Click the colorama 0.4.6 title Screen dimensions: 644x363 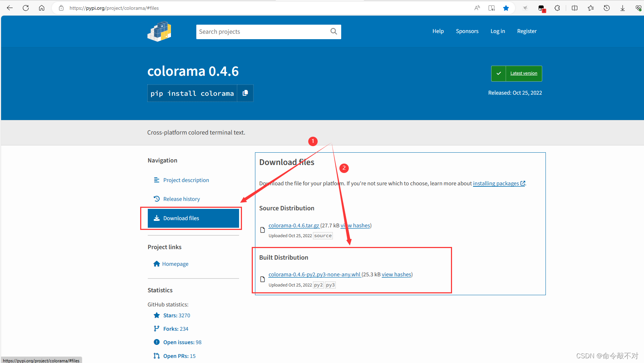193,71
